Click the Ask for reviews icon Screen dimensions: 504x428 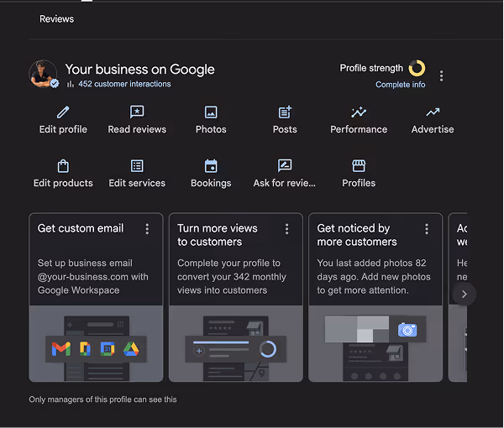(285, 165)
